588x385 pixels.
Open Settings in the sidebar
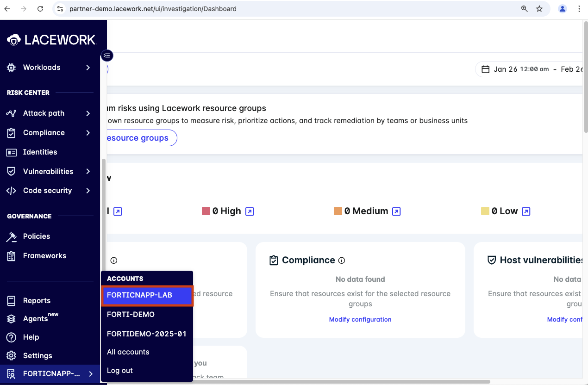[x=38, y=356]
